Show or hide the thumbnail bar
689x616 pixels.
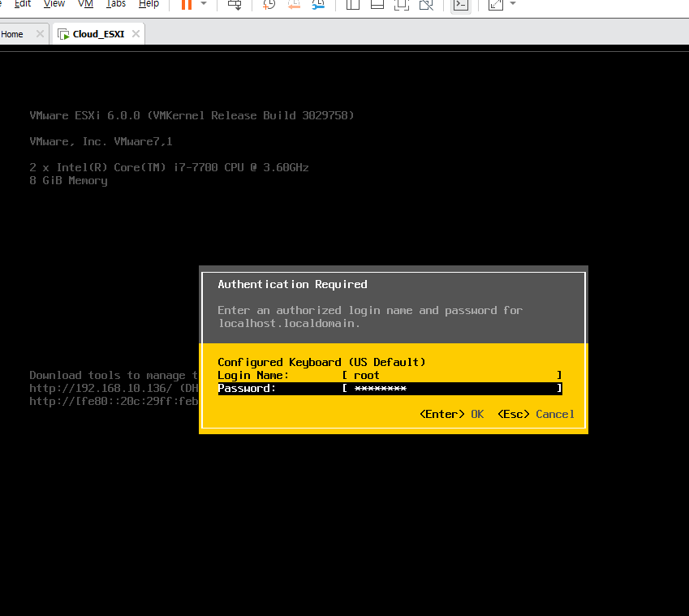click(x=377, y=4)
